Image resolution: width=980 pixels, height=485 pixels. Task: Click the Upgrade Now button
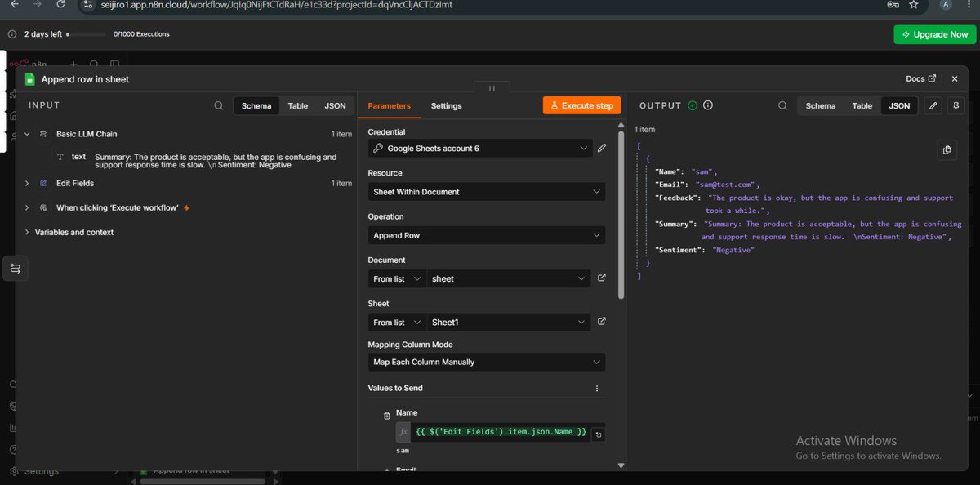pyautogui.click(x=936, y=34)
